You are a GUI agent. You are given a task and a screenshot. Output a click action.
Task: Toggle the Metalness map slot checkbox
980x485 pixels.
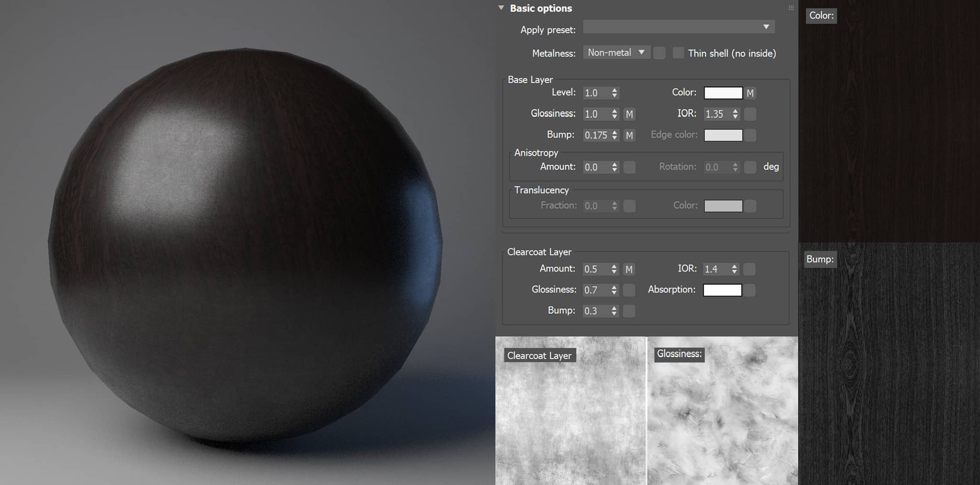click(659, 53)
